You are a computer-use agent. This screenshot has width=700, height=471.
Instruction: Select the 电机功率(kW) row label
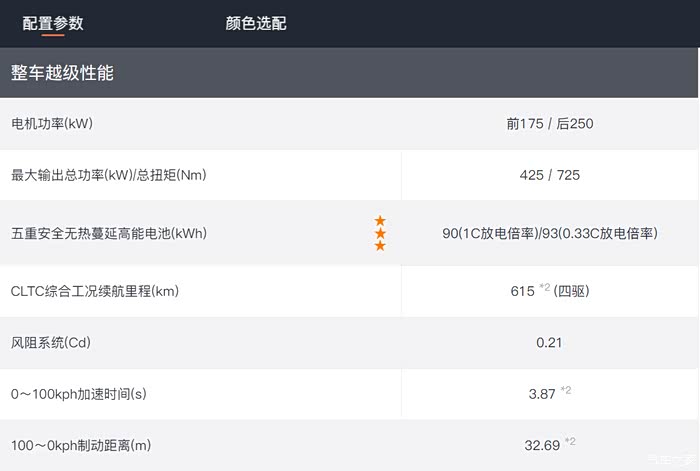(51, 124)
